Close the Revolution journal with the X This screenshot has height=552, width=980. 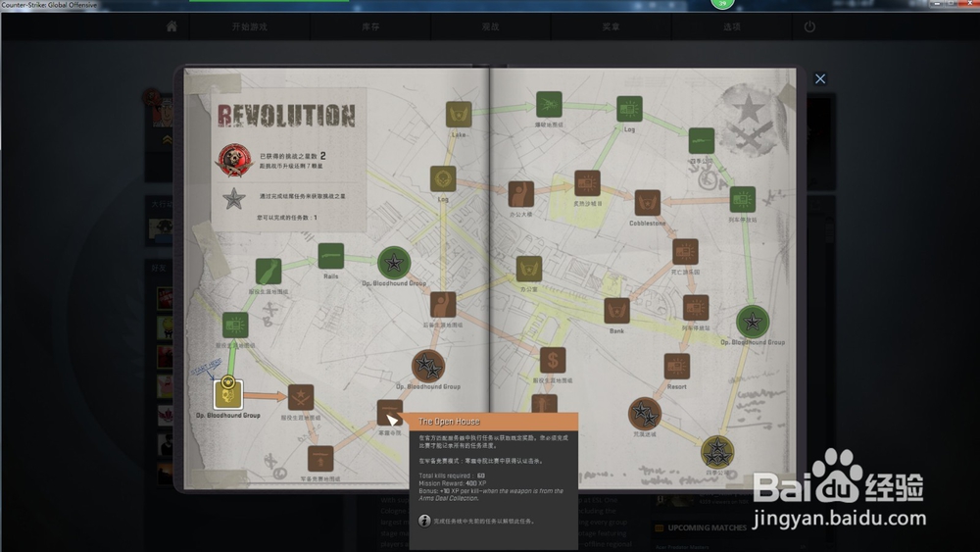pyautogui.click(x=820, y=78)
